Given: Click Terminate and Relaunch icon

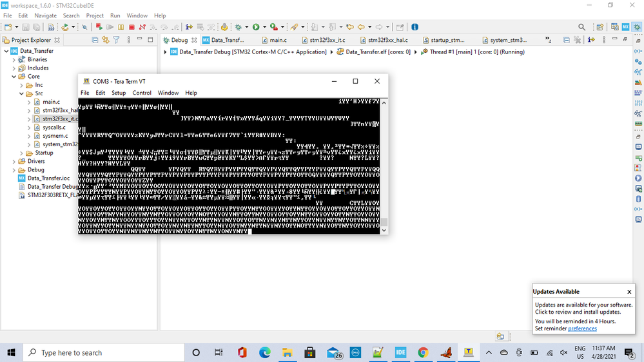Looking at the screenshot, I should 99,27.
